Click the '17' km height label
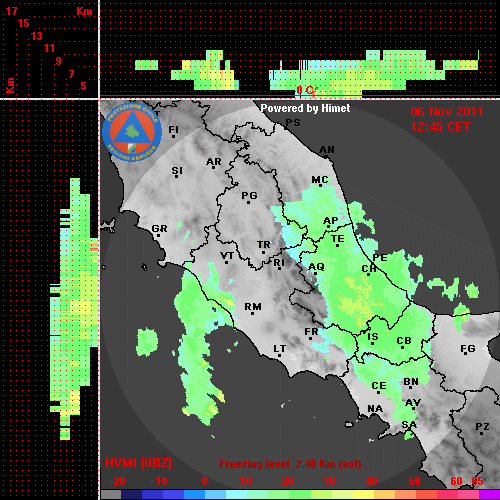 (11, 11)
